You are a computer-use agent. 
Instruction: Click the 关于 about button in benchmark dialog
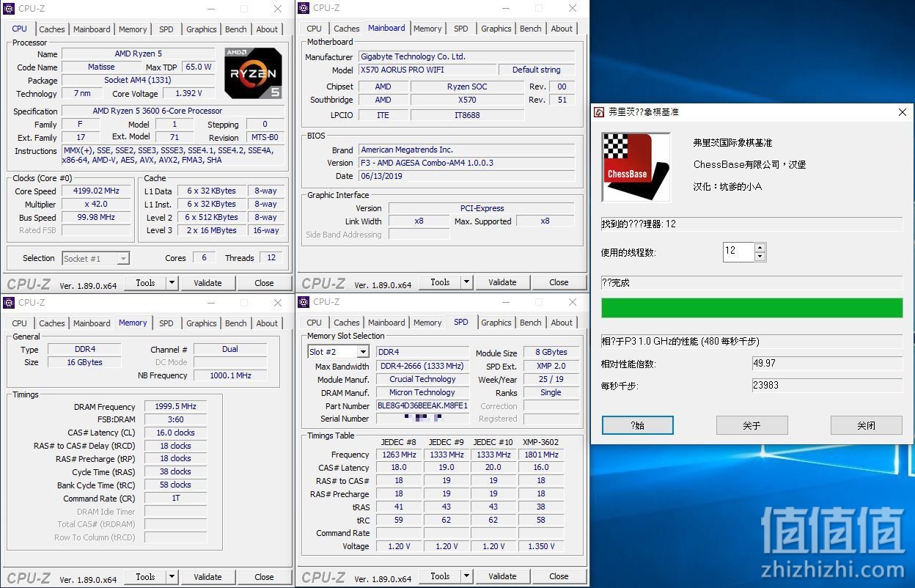click(x=752, y=425)
